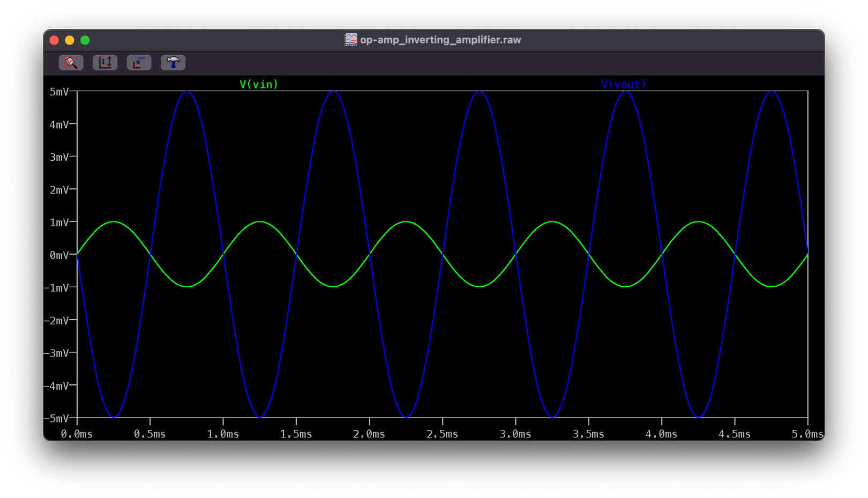This screenshot has width=868, height=498.
Task: Click the waveform file icon in title bar
Action: pos(351,40)
